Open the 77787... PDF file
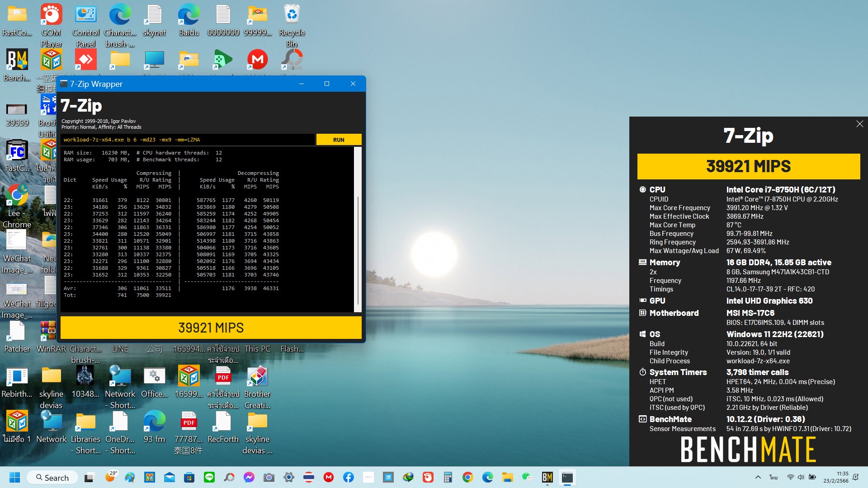 click(189, 432)
